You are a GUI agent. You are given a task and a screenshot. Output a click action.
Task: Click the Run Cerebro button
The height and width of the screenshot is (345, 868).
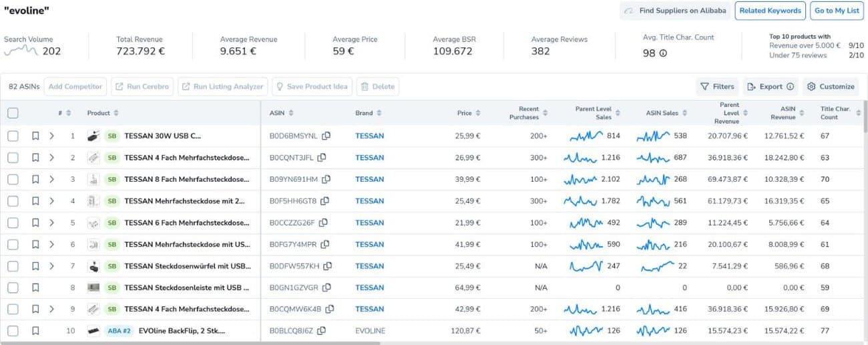[142, 86]
